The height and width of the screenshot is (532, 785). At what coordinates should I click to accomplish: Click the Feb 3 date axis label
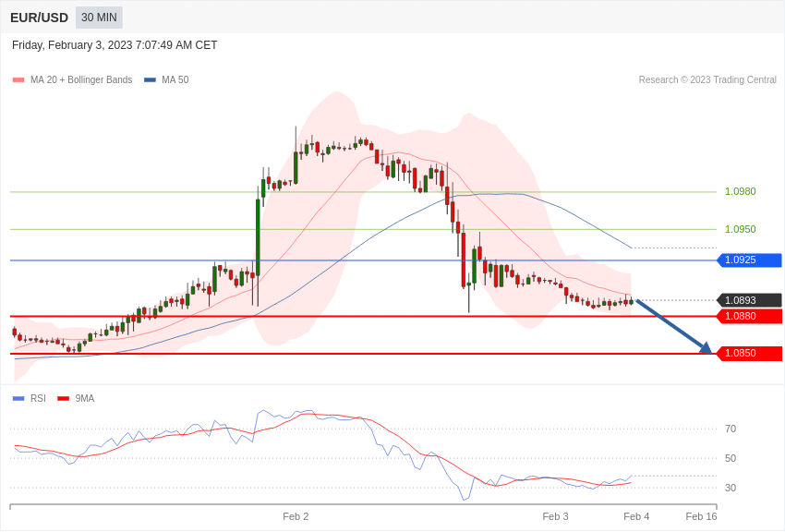555,516
